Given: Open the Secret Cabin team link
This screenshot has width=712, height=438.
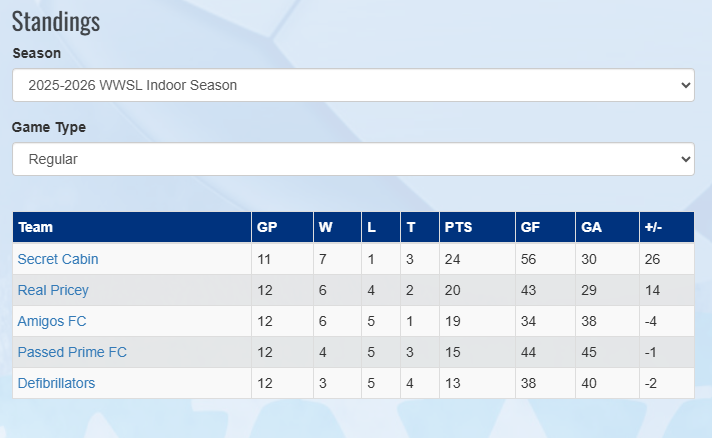Looking at the screenshot, I should 58,259.
